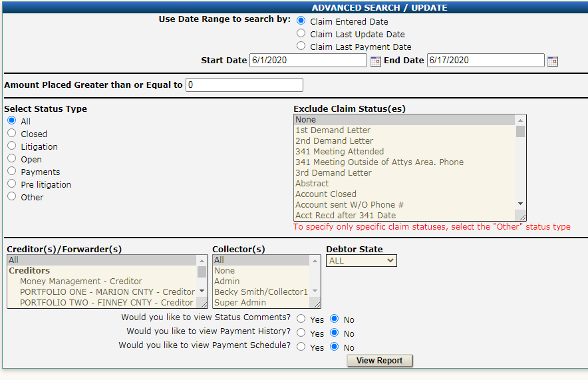The height and width of the screenshot is (380, 588).
Task: Select Claim Last Payment Date radio option
Action: 301,46
